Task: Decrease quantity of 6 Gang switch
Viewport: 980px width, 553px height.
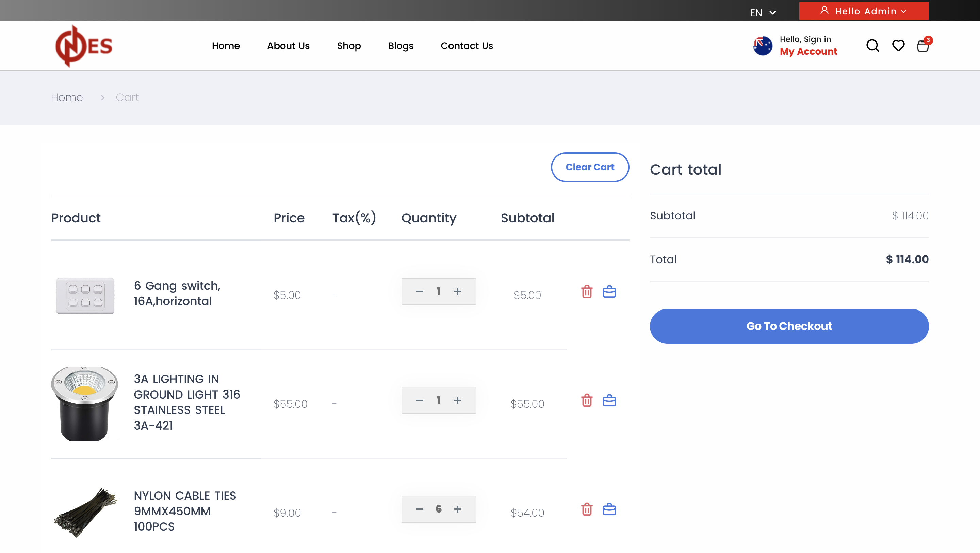Action: click(420, 292)
